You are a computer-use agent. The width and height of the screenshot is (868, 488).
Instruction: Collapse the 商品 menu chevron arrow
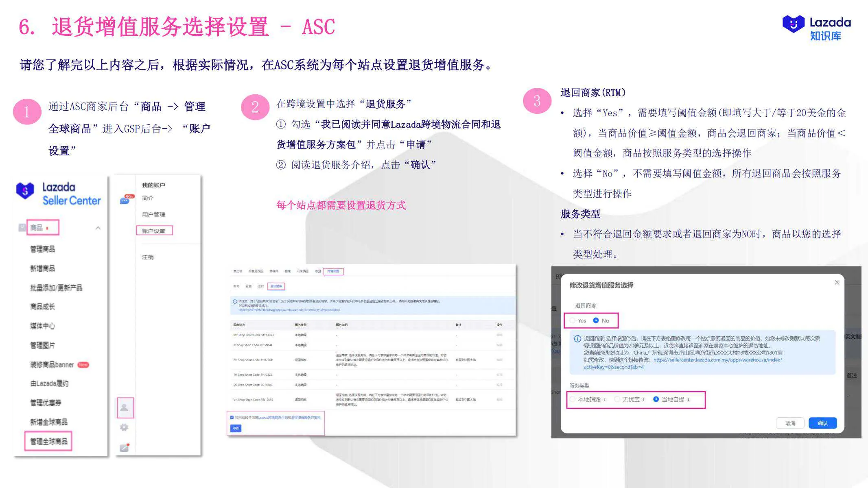pyautogui.click(x=98, y=228)
